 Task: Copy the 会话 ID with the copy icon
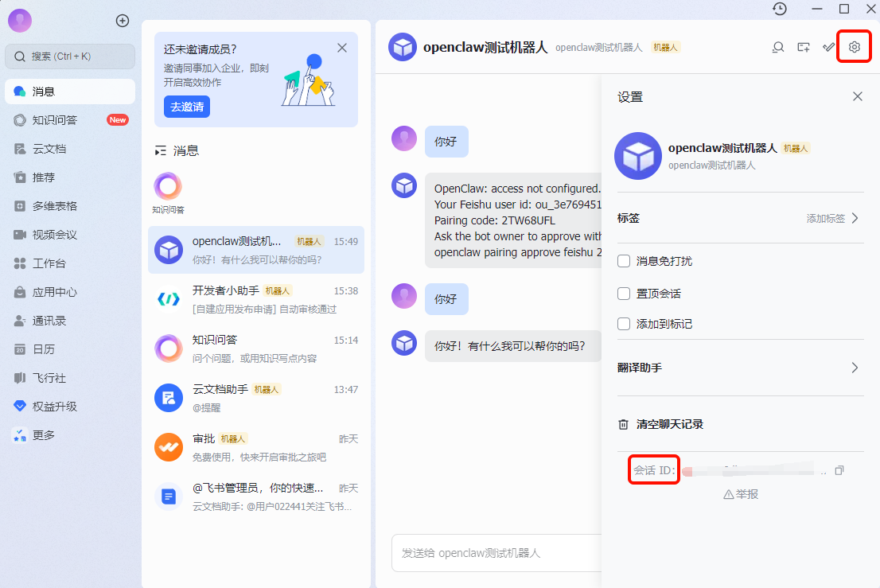(839, 470)
